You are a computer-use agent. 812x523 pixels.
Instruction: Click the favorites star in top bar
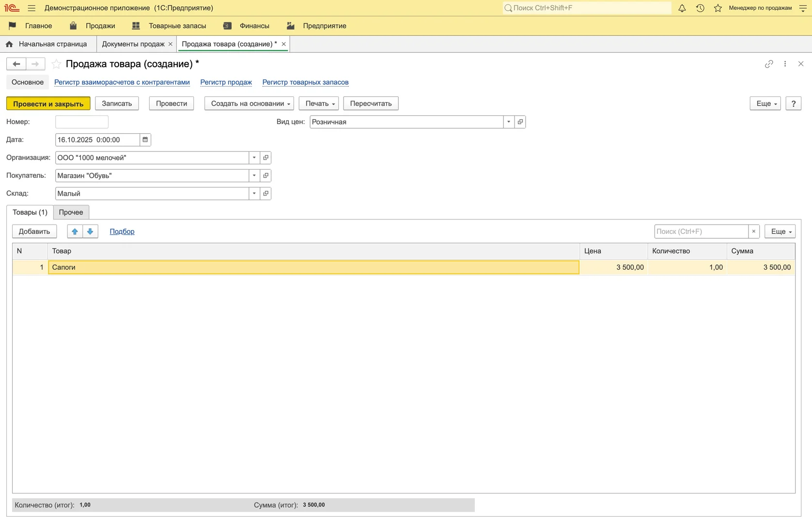click(x=718, y=8)
